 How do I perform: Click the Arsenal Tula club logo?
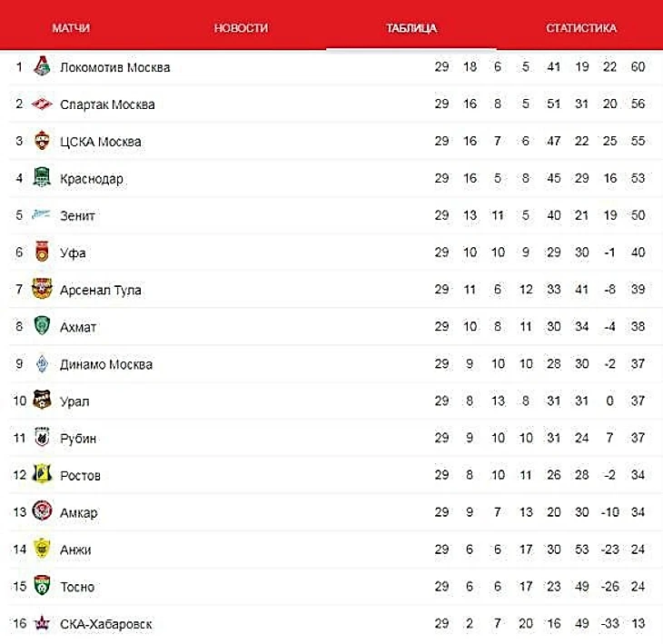pyautogui.click(x=42, y=290)
